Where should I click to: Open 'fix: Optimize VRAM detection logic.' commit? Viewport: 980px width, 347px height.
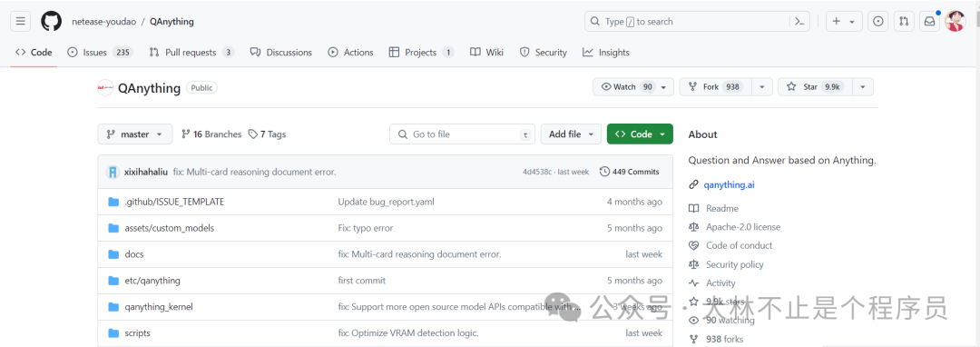(408, 333)
